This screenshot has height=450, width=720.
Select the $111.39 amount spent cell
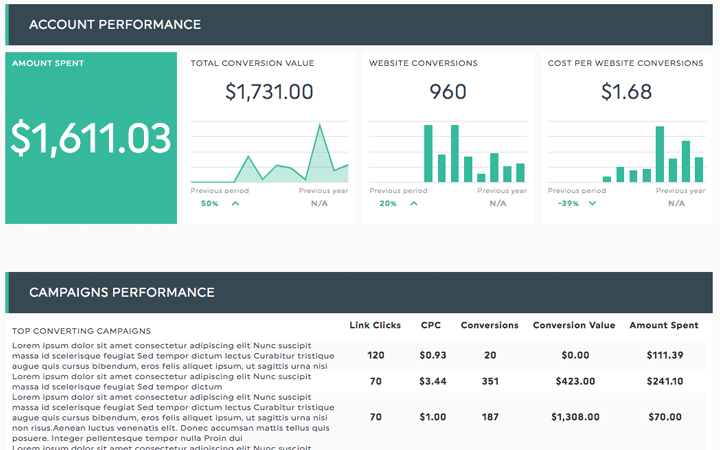pos(664,355)
